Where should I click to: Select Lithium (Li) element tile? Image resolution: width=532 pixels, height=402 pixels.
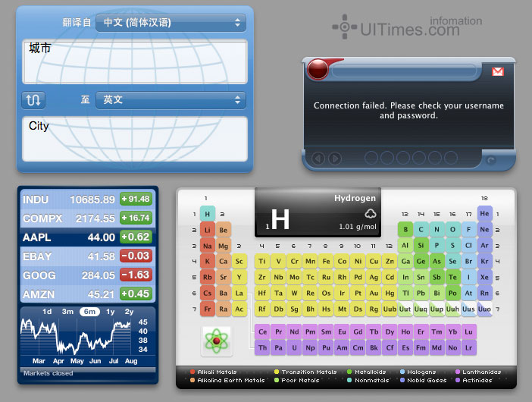click(208, 230)
